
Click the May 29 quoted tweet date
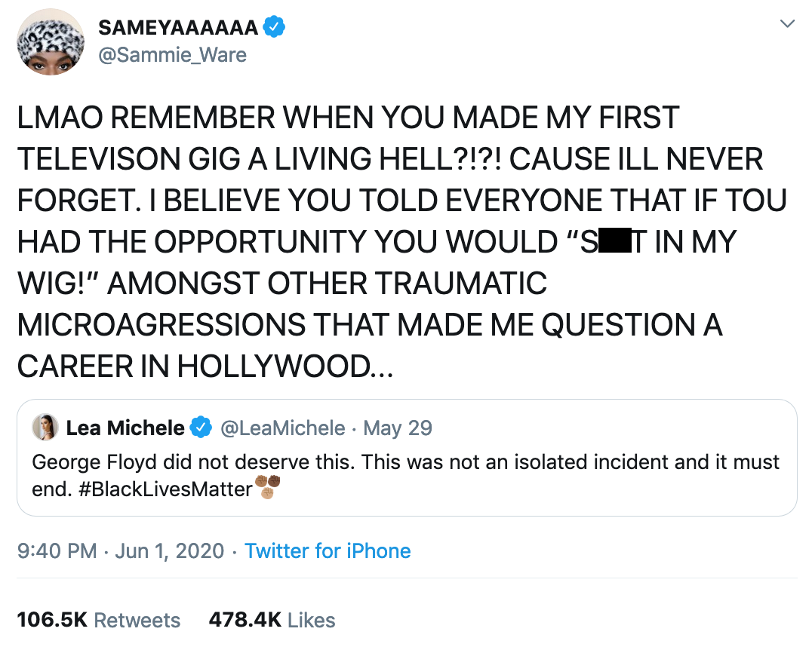click(x=398, y=428)
